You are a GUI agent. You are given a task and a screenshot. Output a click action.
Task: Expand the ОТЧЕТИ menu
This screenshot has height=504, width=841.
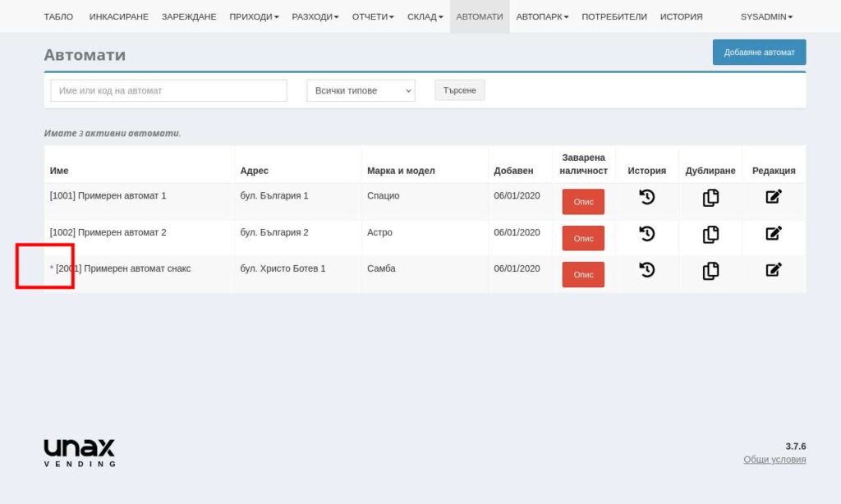[x=373, y=16]
